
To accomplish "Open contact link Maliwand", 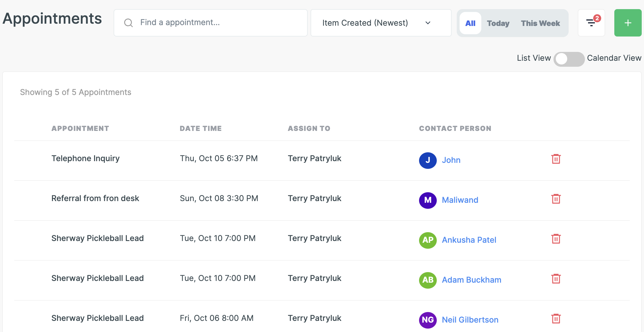I will 460,200.
